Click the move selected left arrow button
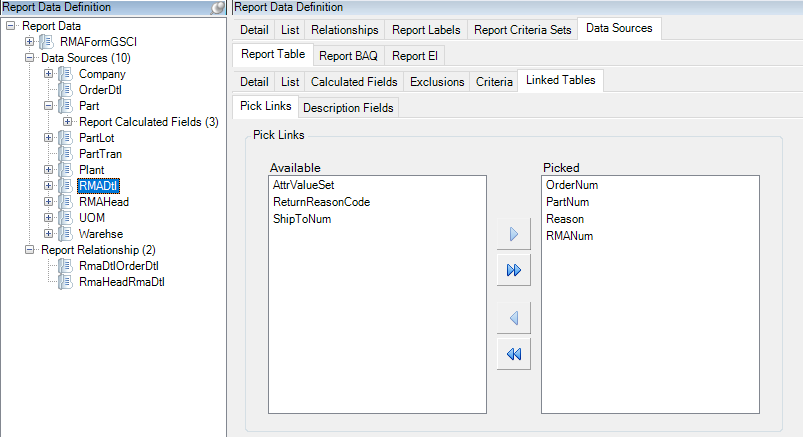 coord(514,318)
